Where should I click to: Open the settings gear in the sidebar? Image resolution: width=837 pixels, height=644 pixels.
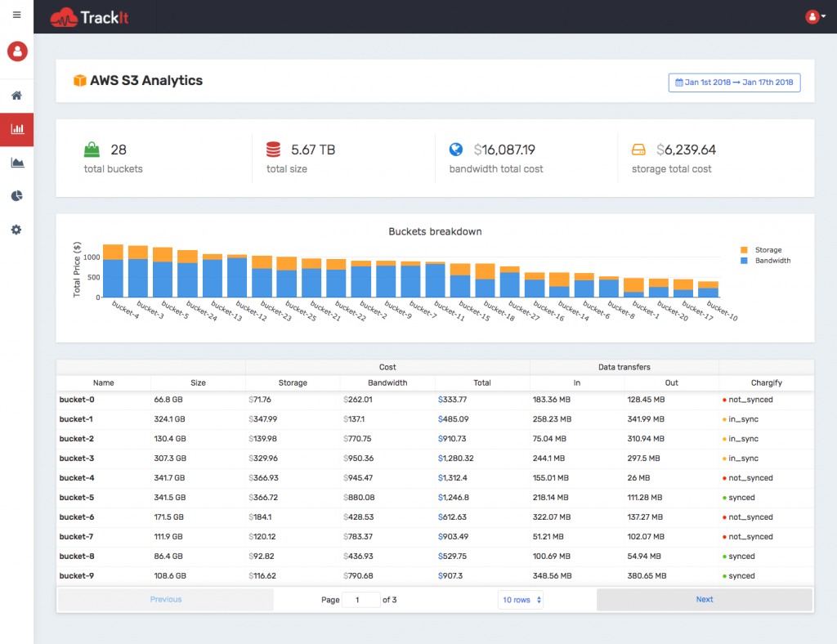(16, 230)
